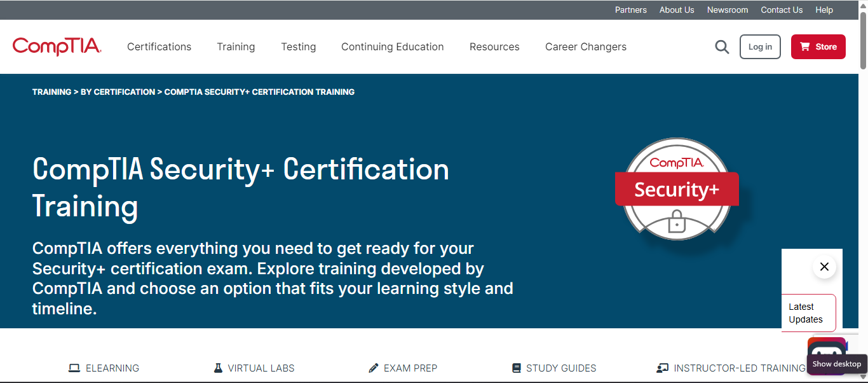Open the search magnifier icon
Viewport: 868px width, 383px height.
722,47
